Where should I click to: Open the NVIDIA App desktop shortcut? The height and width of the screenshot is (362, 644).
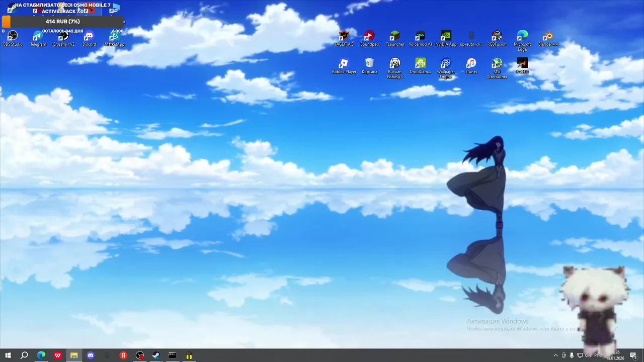click(446, 38)
